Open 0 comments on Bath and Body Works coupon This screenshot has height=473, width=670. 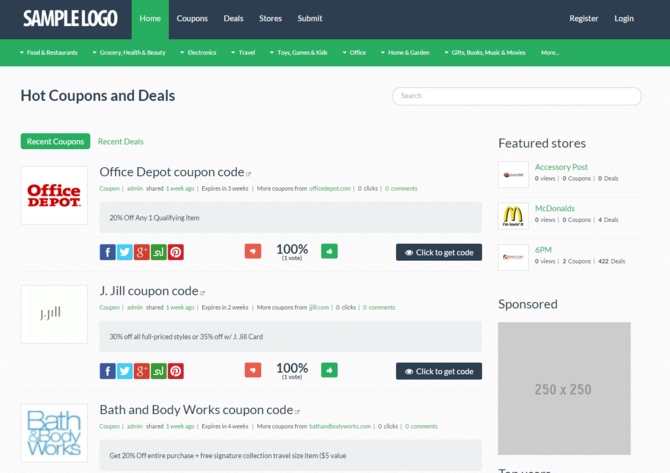click(421, 426)
